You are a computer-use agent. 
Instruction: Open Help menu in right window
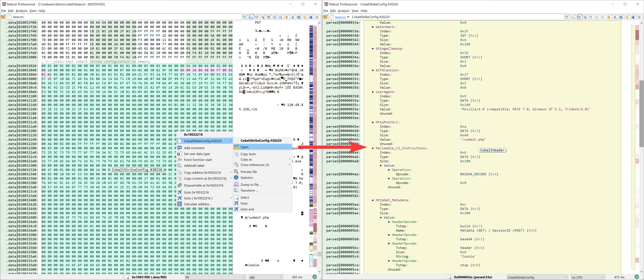point(364,11)
